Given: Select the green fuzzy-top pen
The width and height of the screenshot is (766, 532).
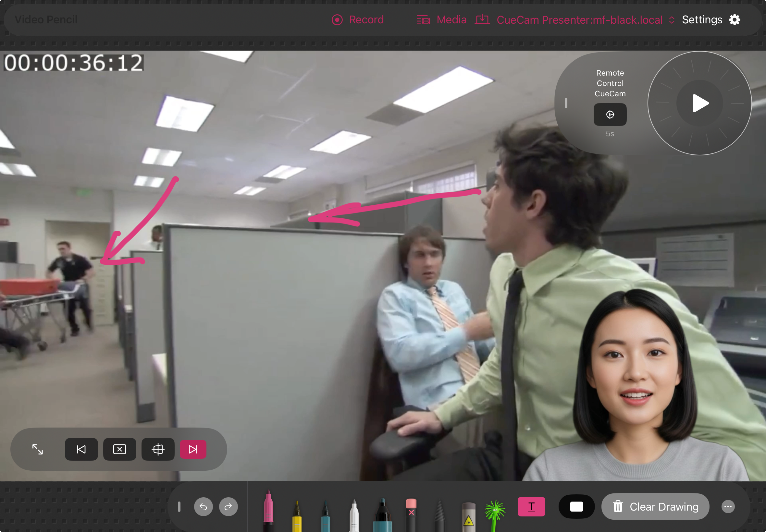Looking at the screenshot, I should coord(495,513).
